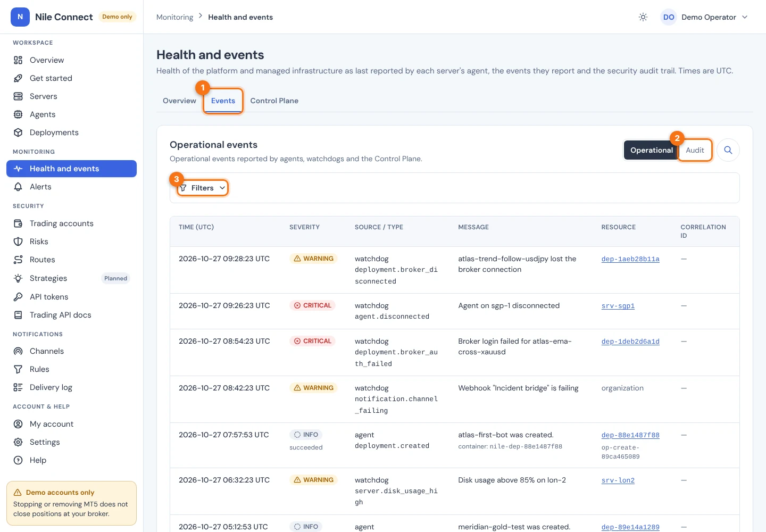Expand the Filters dropdown
The width and height of the screenshot is (766, 532).
click(x=203, y=188)
